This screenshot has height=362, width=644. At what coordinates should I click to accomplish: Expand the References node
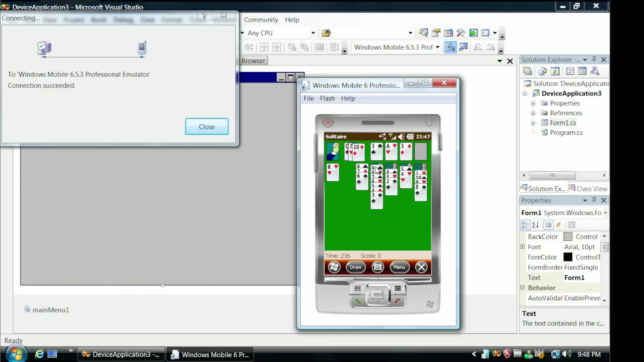(533, 113)
